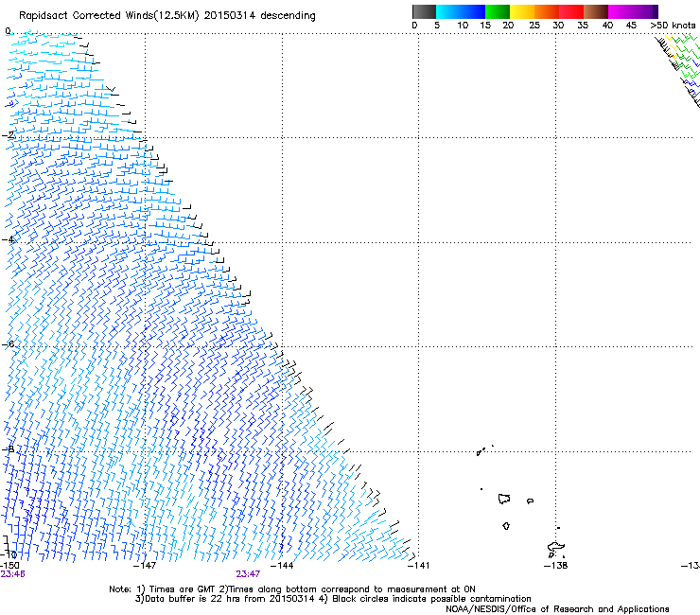Click the '25' legend tick label

pyautogui.click(x=534, y=26)
